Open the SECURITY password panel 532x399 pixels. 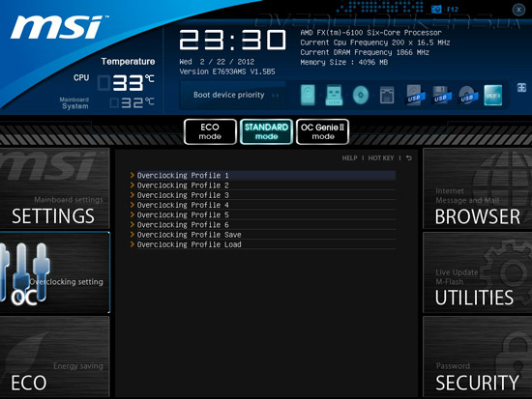tap(478, 356)
